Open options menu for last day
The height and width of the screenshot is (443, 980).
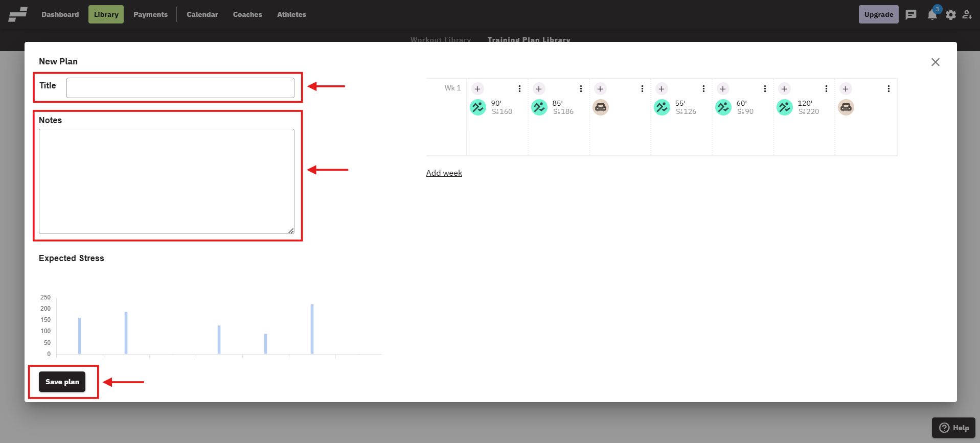(x=888, y=89)
